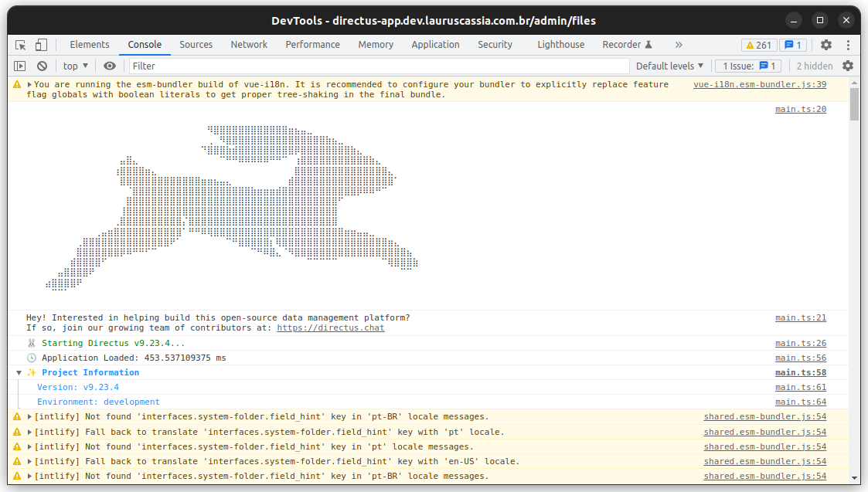The width and height of the screenshot is (868, 492).
Task: Click the 1 message badge in the tab bar
Action: [x=793, y=46]
